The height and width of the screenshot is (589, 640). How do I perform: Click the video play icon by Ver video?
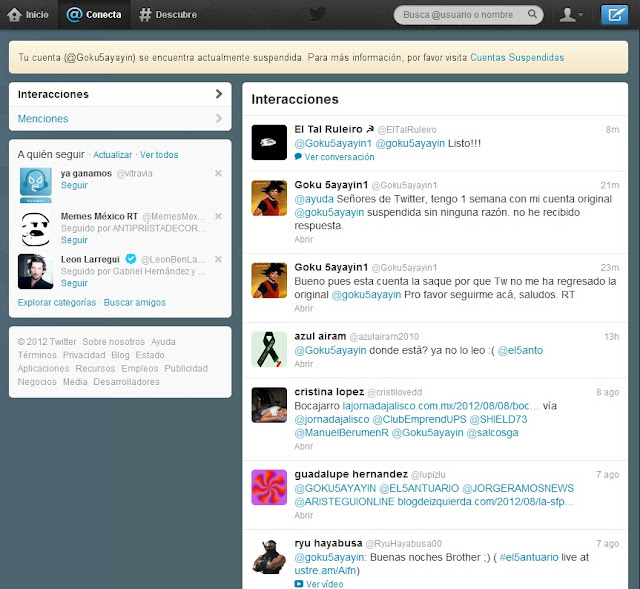point(299,584)
